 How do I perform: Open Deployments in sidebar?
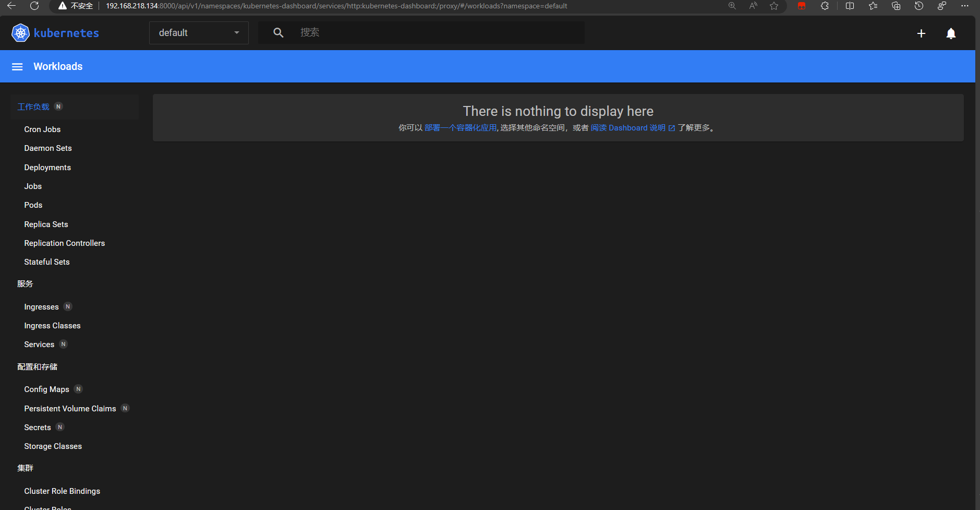pyautogui.click(x=47, y=168)
